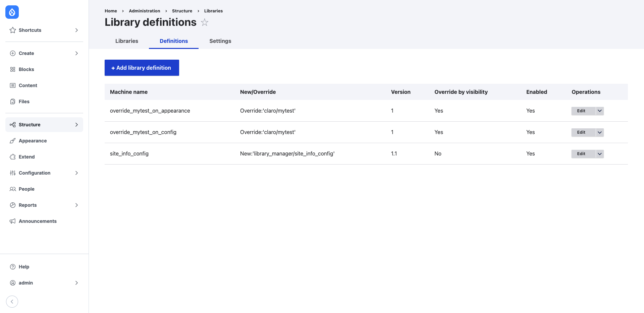Click Add library definition button
Image resolution: width=644 pixels, height=313 pixels.
point(142,68)
